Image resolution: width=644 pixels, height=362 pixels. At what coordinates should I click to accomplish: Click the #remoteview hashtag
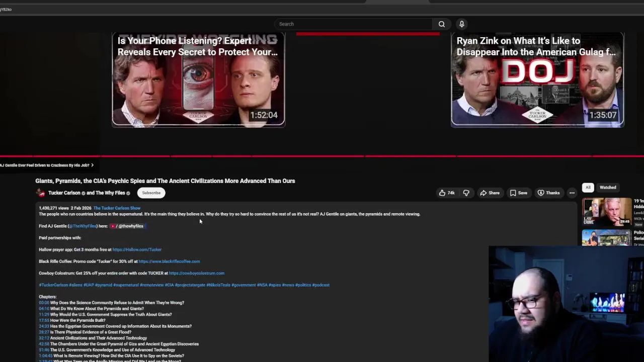coord(152,285)
